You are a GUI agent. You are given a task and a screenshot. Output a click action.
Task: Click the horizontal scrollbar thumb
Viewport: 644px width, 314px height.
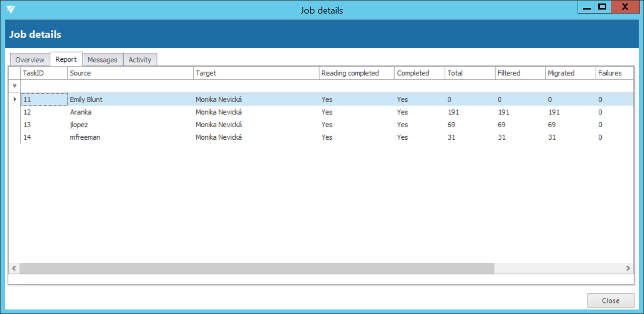[257, 269]
